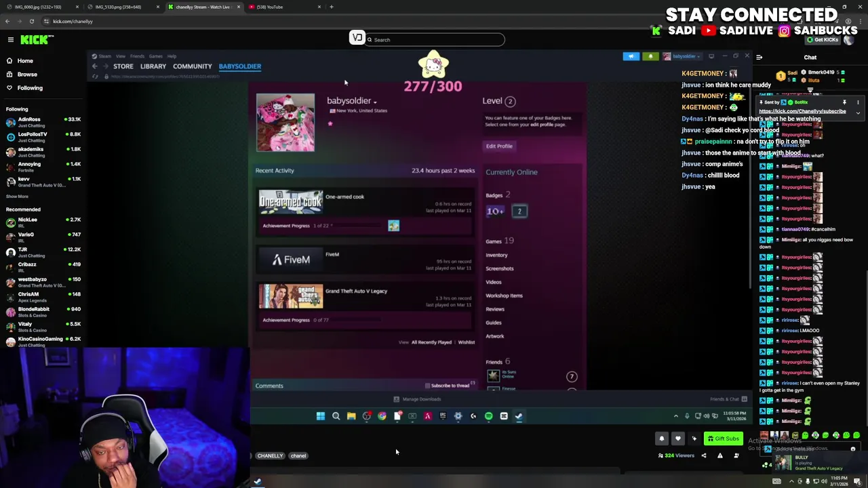
Task: Open AdinRoss channel in Following list
Action: click(x=43, y=122)
